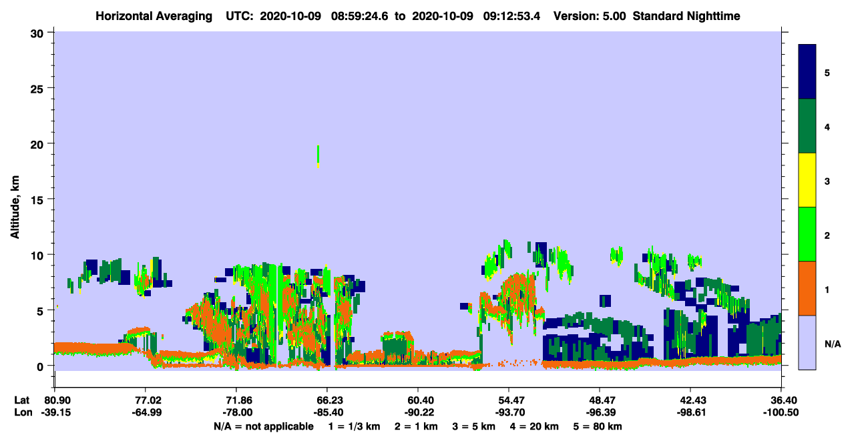Click the lavender N/A color bar segment
This screenshot has height=445, width=868.
click(807, 342)
